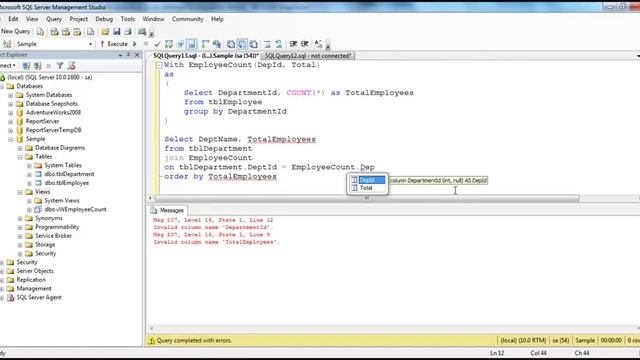This screenshot has height=360, width=640.
Task: Select the Server Objects folder
Action: click(x=35, y=271)
